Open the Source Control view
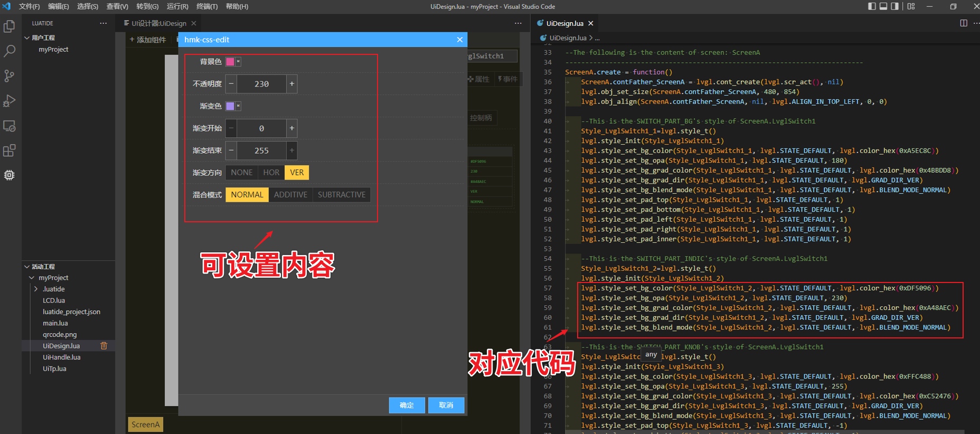The width and height of the screenshot is (980, 434). click(x=10, y=76)
